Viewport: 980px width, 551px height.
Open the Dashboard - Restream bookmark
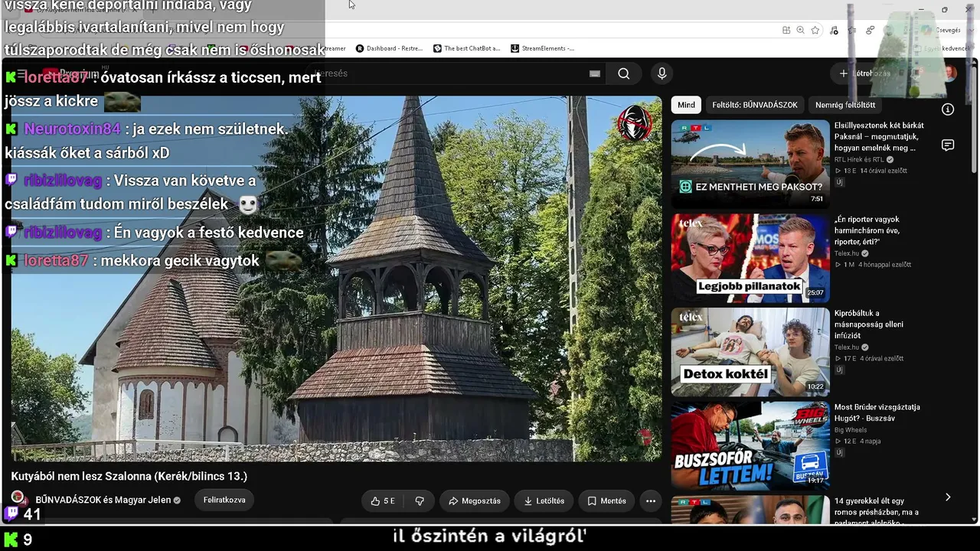point(389,48)
